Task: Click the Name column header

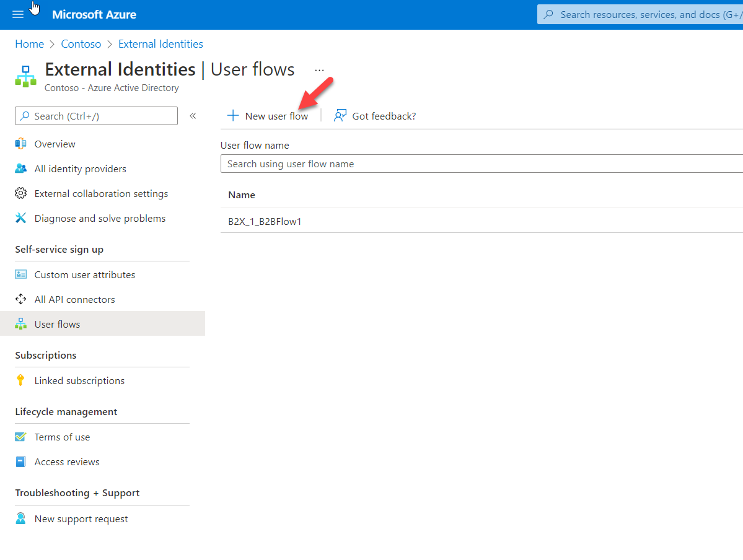Action: pos(242,195)
